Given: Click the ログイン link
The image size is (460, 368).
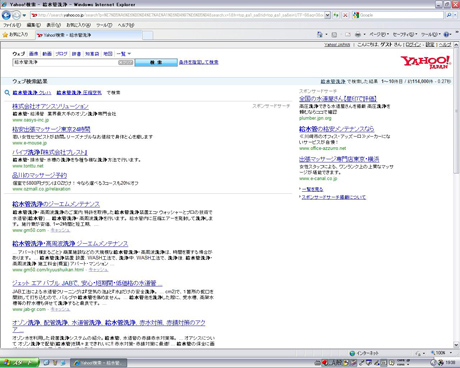Looking at the screenshot, I should pos(413,45).
